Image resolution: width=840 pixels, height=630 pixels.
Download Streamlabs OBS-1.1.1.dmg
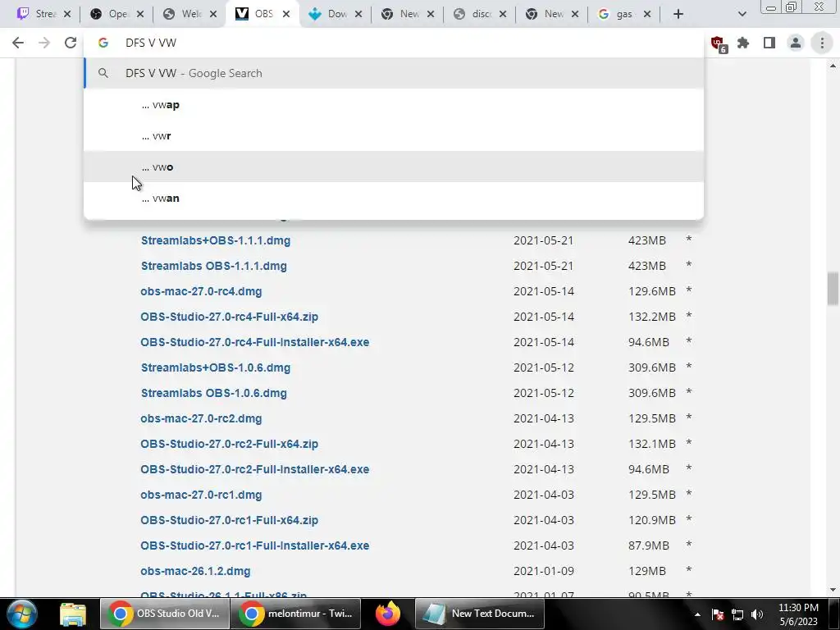(x=214, y=266)
